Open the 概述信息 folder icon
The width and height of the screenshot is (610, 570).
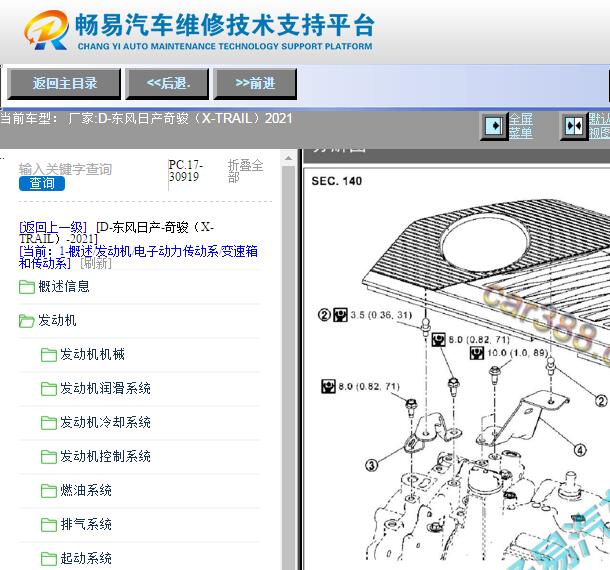[27, 287]
